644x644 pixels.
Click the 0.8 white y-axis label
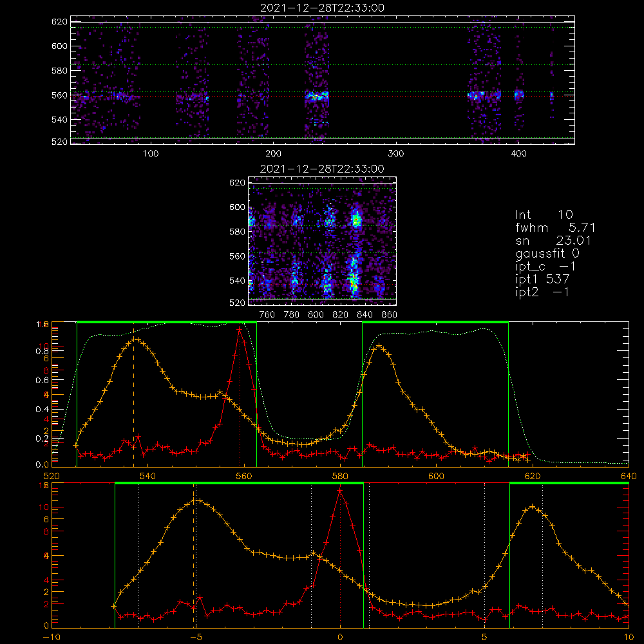coord(42,351)
